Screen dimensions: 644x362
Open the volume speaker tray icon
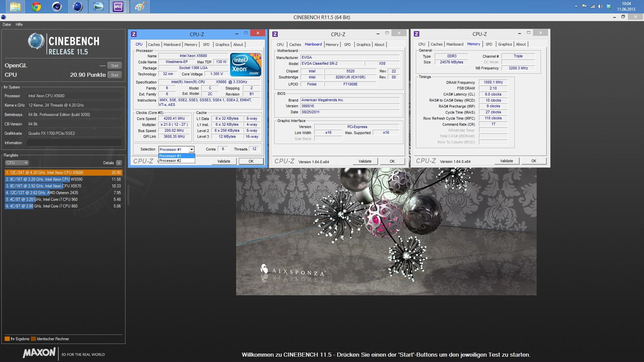coord(600,6)
